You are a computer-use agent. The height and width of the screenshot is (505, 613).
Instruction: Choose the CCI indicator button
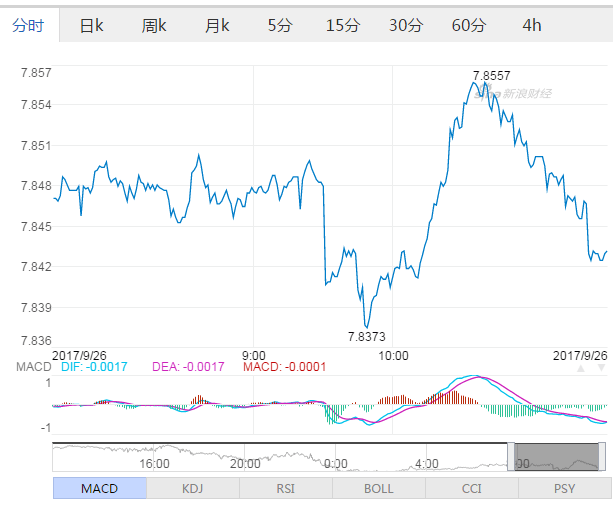click(471, 488)
